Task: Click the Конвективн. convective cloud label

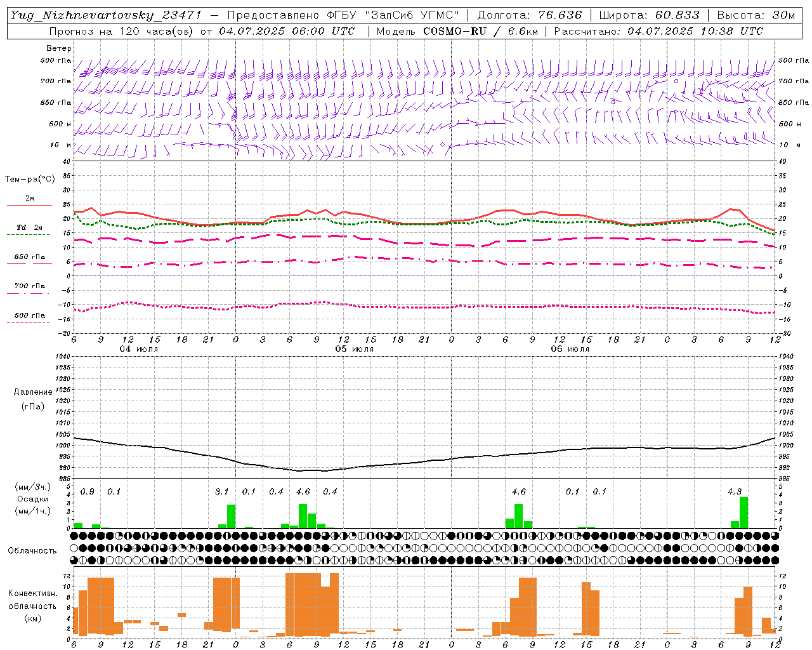Action: (x=32, y=594)
